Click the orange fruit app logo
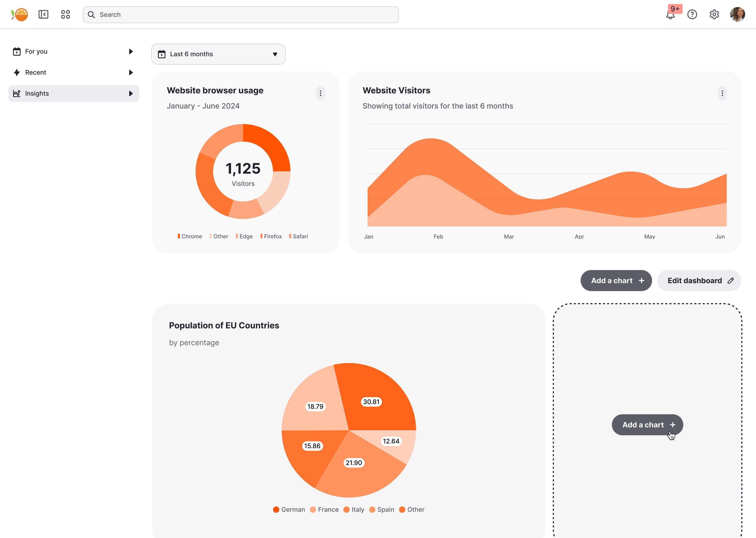756x538 pixels. [x=20, y=14]
